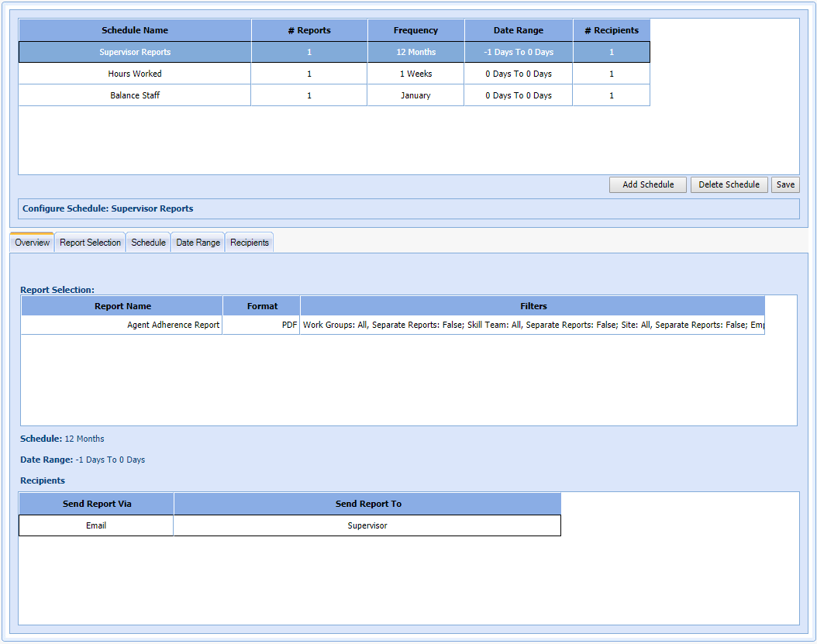The width and height of the screenshot is (817, 644).
Task: Choose the Balance Staff schedule row
Action: [x=135, y=95]
